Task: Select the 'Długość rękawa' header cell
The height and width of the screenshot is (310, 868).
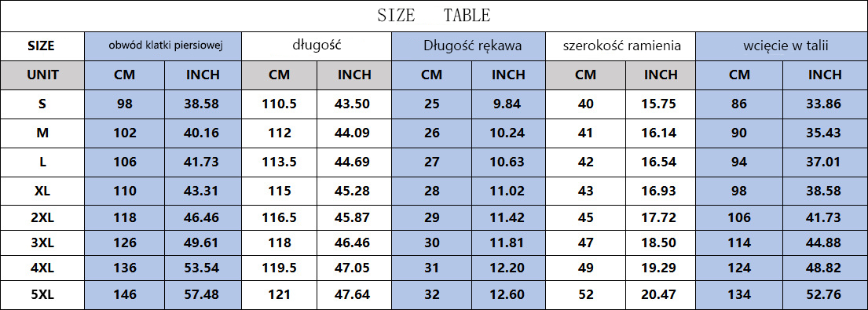Action: [469, 46]
